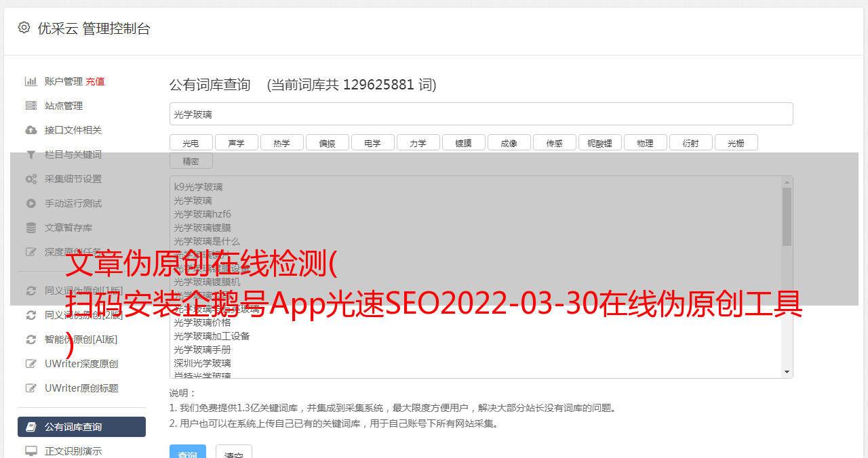This screenshot has width=868, height=458.
Task: Click the 物理 tag button
Action: pyautogui.click(x=646, y=142)
